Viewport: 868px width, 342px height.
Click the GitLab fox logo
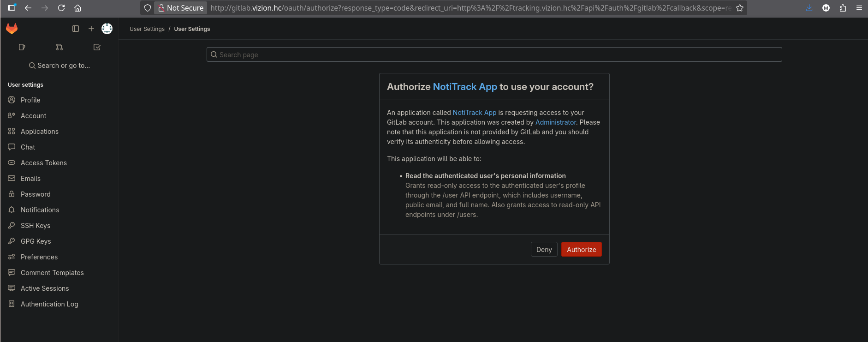[x=12, y=29]
